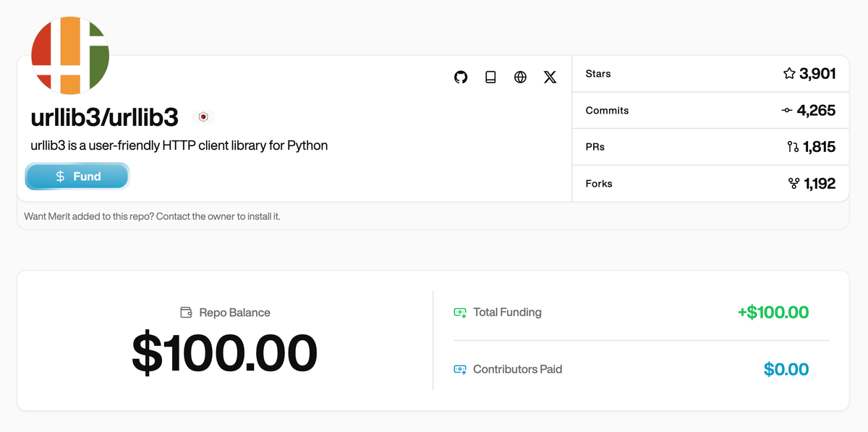
Task: Click the PRs row label
Action: click(595, 147)
